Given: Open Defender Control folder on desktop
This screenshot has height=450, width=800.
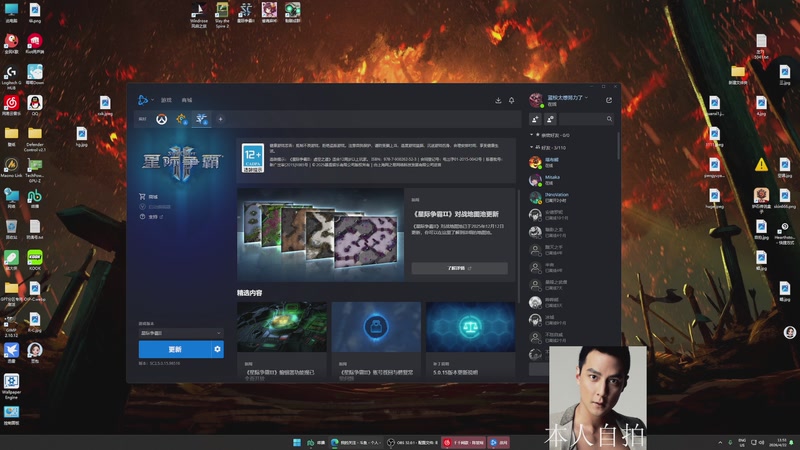Looking at the screenshot, I should pyautogui.click(x=35, y=139).
